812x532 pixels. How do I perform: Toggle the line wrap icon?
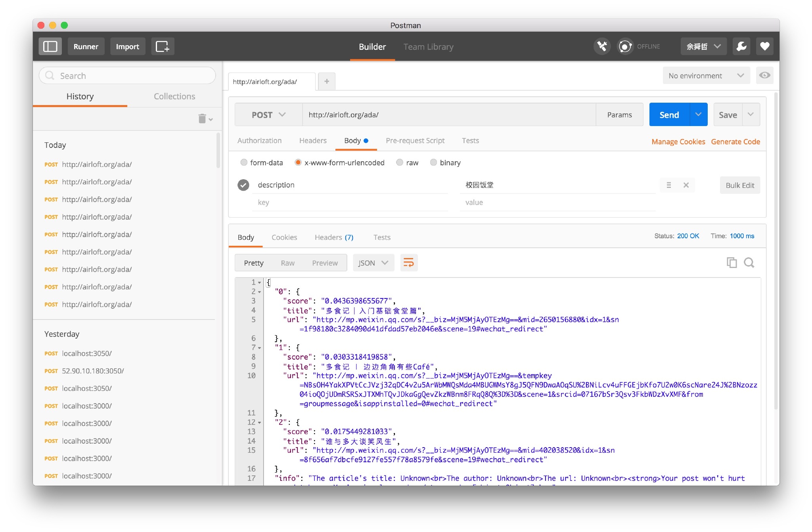click(x=409, y=262)
